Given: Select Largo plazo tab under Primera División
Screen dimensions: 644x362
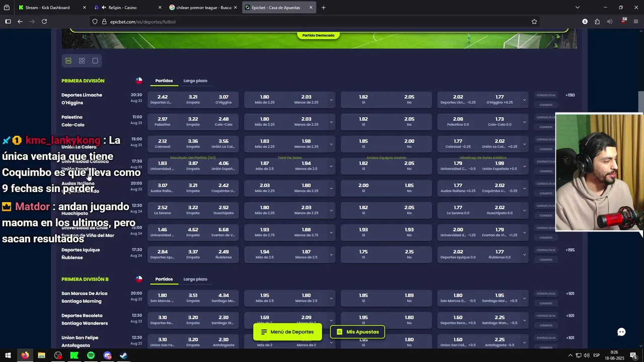Looking at the screenshot, I should [x=195, y=80].
